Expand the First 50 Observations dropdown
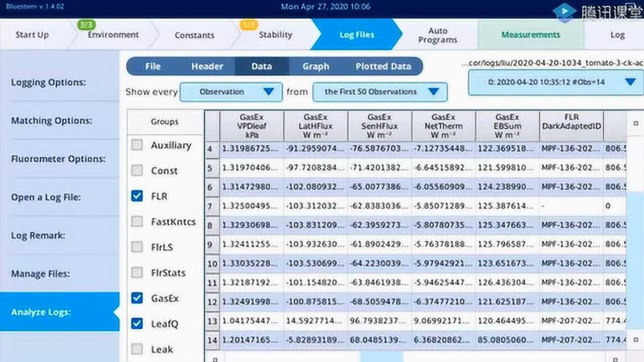 (x=379, y=92)
